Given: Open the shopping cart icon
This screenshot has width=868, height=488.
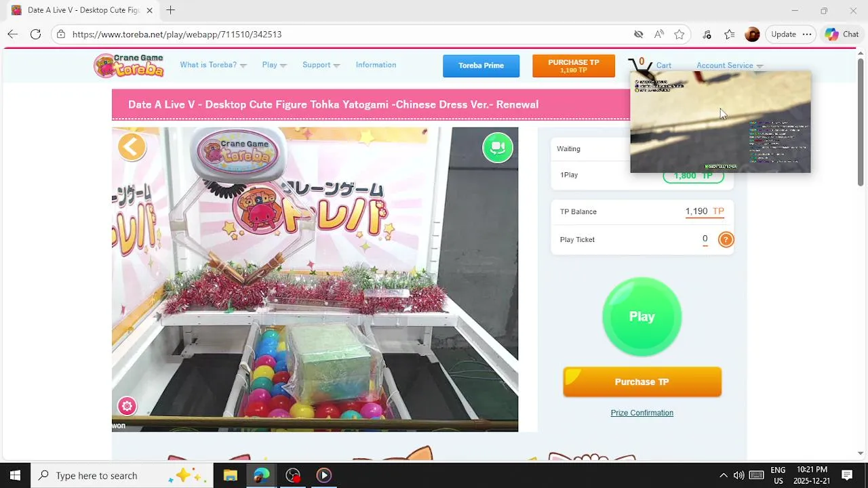Looking at the screenshot, I should (x=639, y=66).
